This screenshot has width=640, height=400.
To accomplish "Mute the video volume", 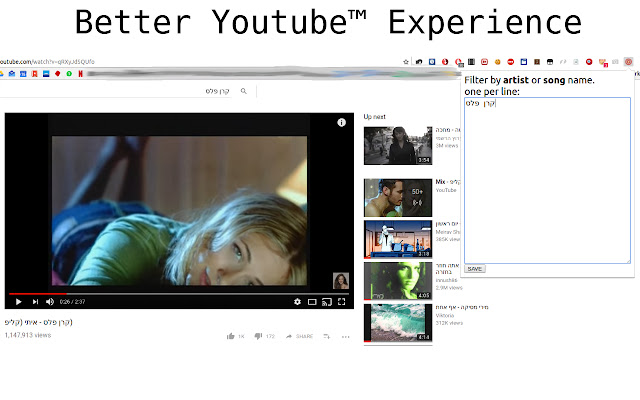I will 50,302.
